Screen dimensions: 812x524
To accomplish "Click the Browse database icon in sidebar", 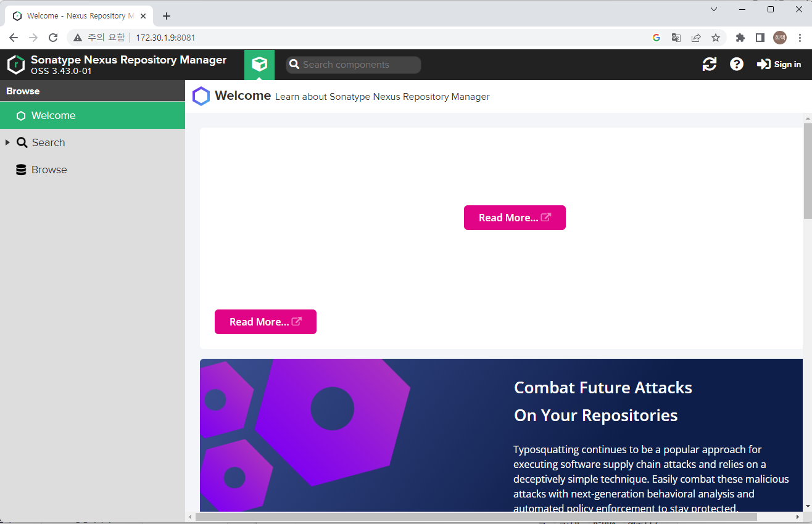I will coord(22,170).
